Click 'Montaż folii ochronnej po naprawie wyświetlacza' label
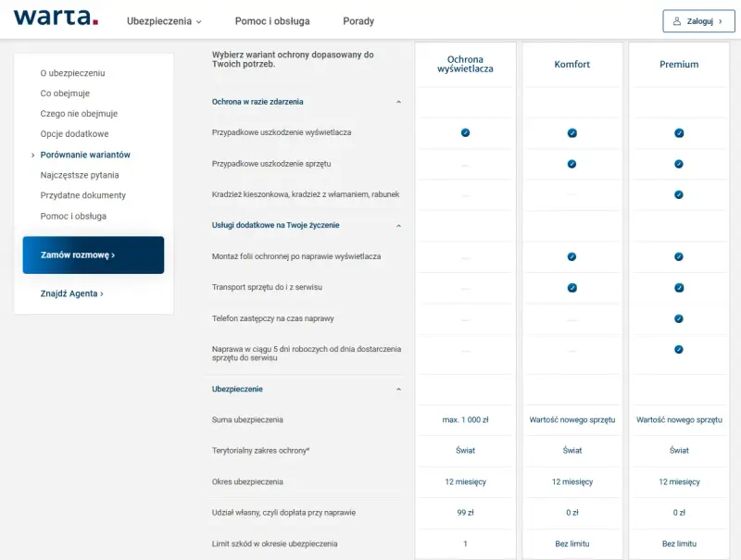The width and height of the screenshot is (741, 560). point(295,257)
